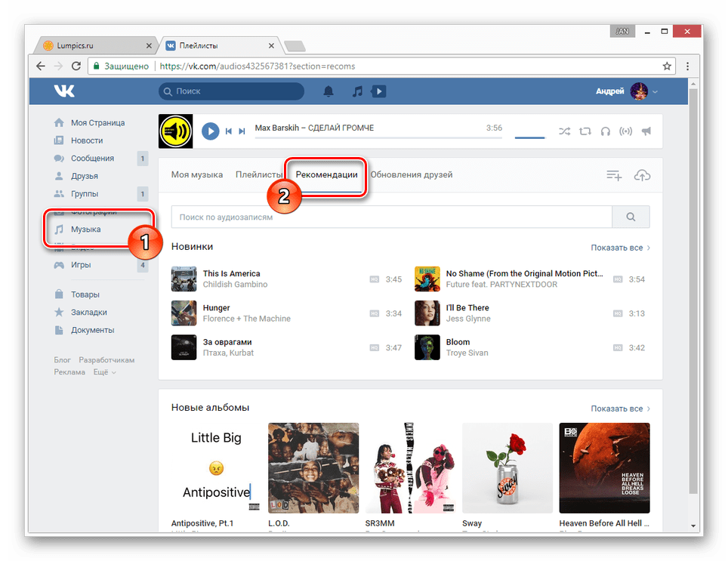Click the current track cover in player
The image size is (728, 561).
175,131
